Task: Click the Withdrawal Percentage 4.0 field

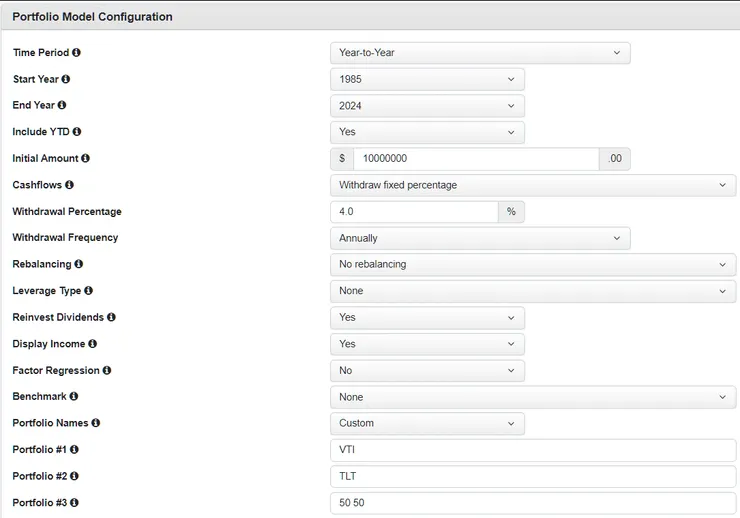Action: (414, 212)
